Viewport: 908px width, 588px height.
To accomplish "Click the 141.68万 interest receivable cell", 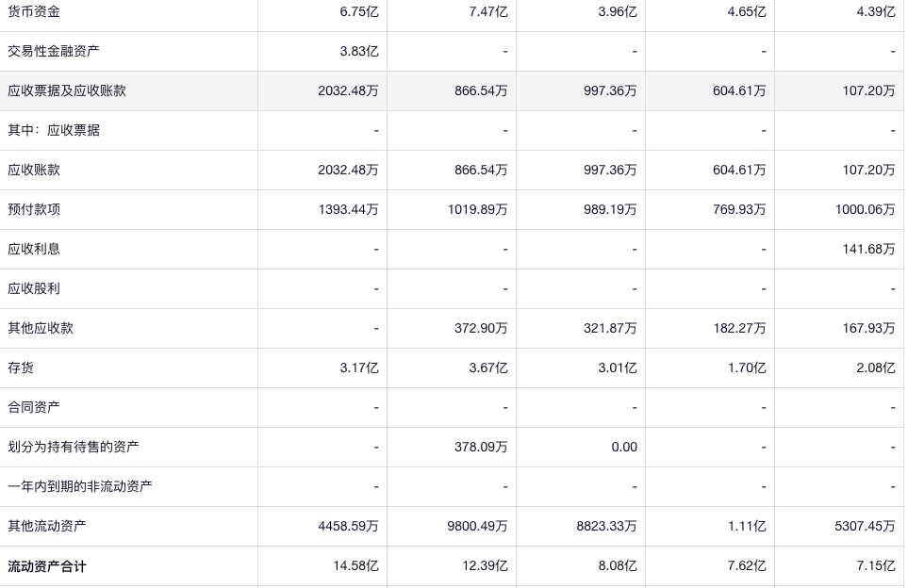I will click(x=868, y=249).
